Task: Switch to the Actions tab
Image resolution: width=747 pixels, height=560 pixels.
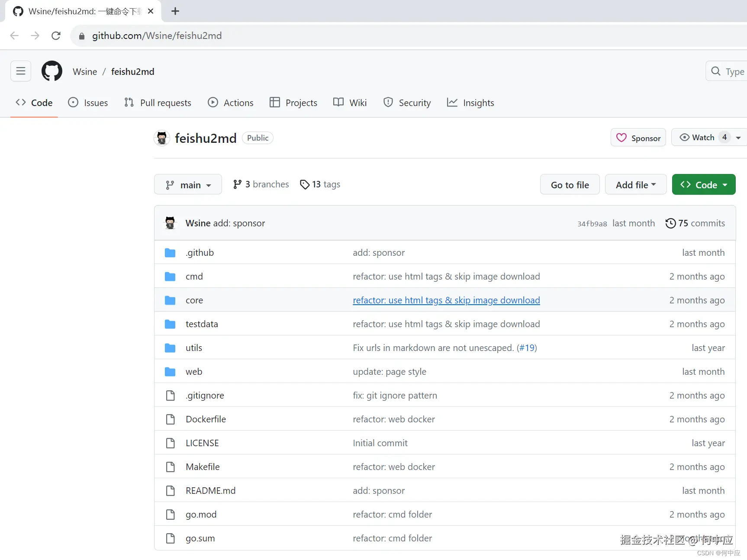Action: [231, 103]
